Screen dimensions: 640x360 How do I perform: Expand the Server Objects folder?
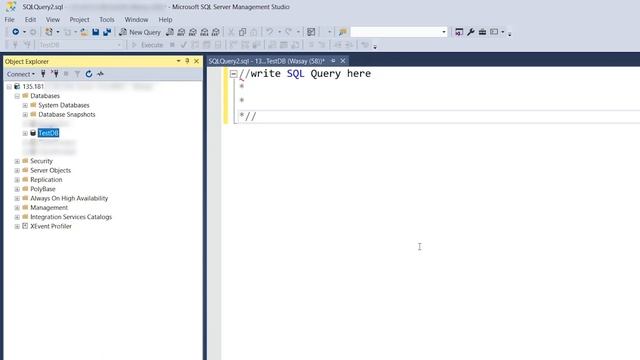coord(17,171)
